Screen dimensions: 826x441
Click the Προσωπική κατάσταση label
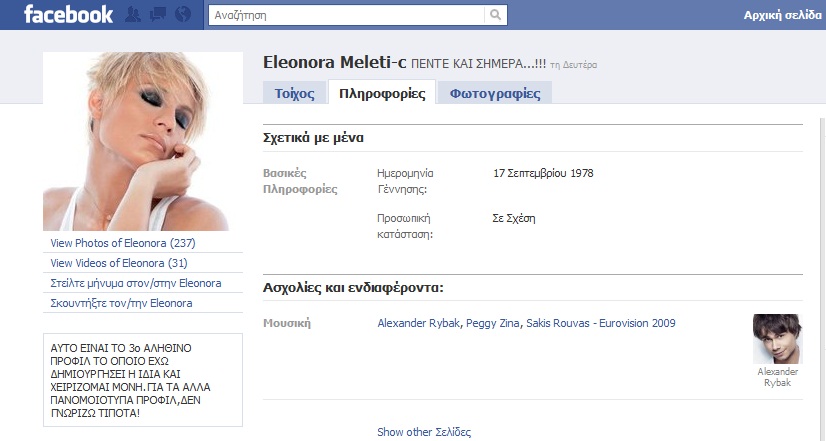(405, 226)
